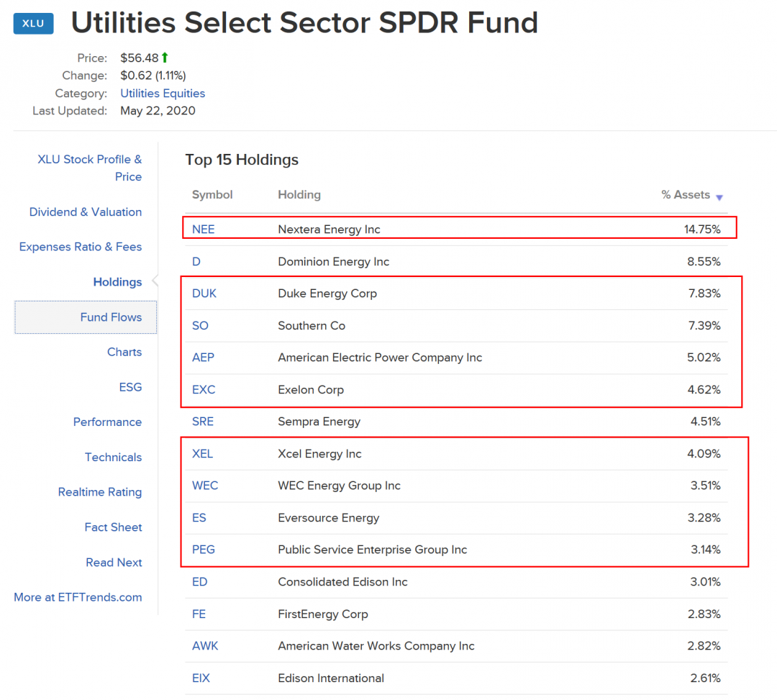Select Public Service Enterprise Group Inc text
This screenshot has width=777, height=700.
(x=373, y=550)
